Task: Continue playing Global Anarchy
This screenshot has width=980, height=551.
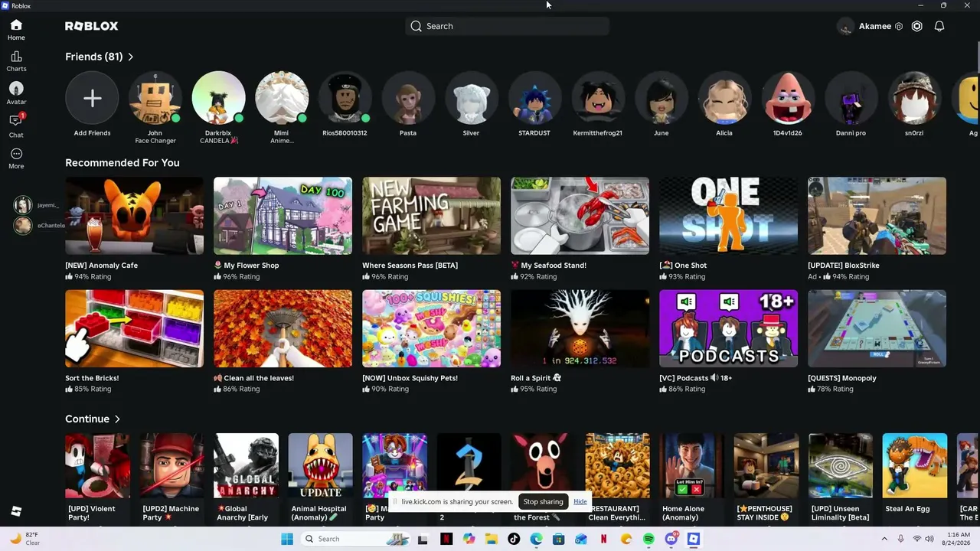Action: [x=247, y=466]
